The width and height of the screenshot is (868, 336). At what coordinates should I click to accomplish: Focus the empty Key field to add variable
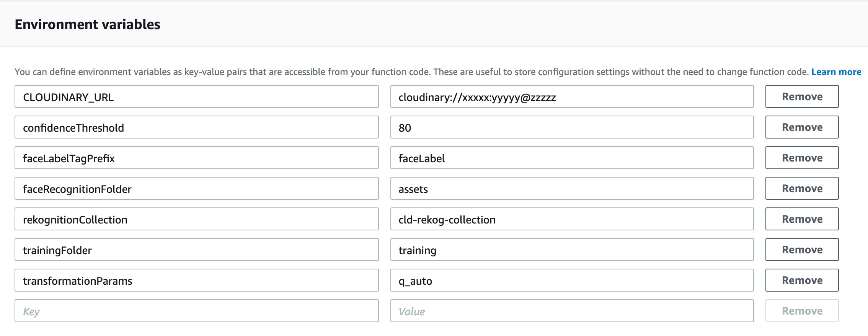pos(196,311)
